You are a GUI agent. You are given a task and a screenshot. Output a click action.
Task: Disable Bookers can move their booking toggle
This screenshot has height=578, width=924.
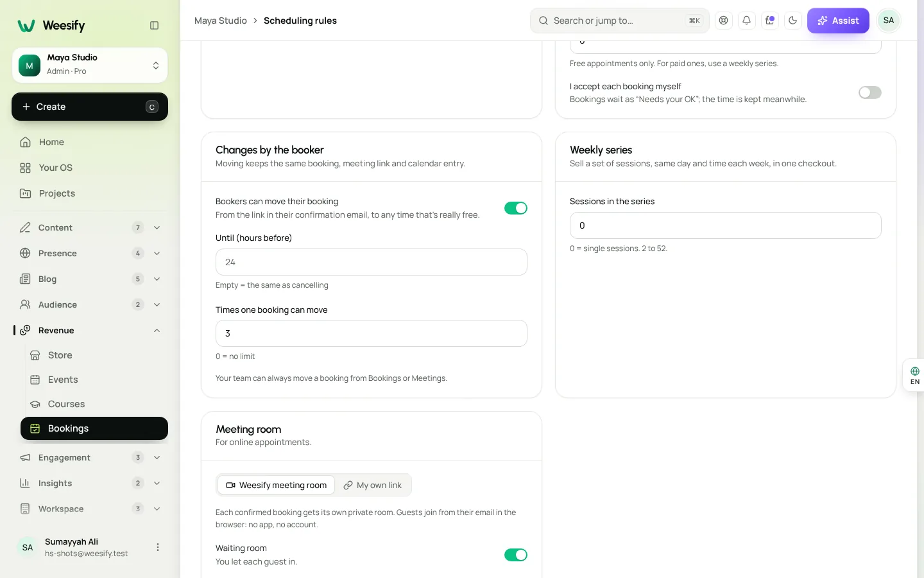(516, 208)
